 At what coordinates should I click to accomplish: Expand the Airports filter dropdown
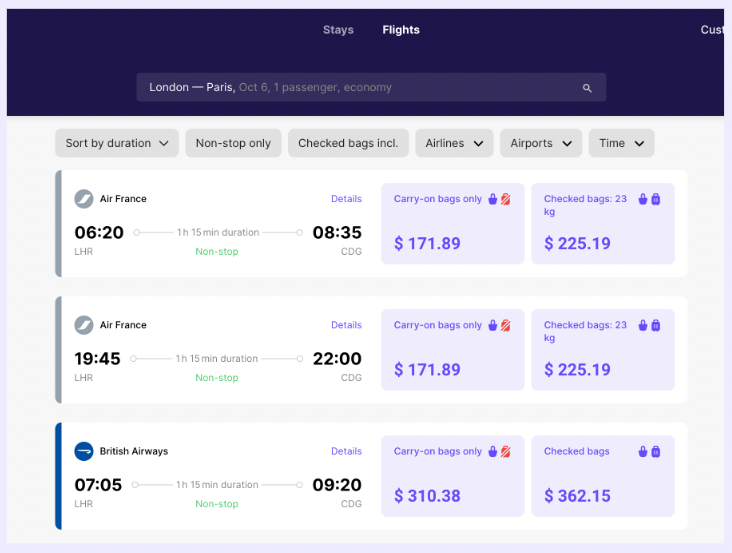pos(540,143)
